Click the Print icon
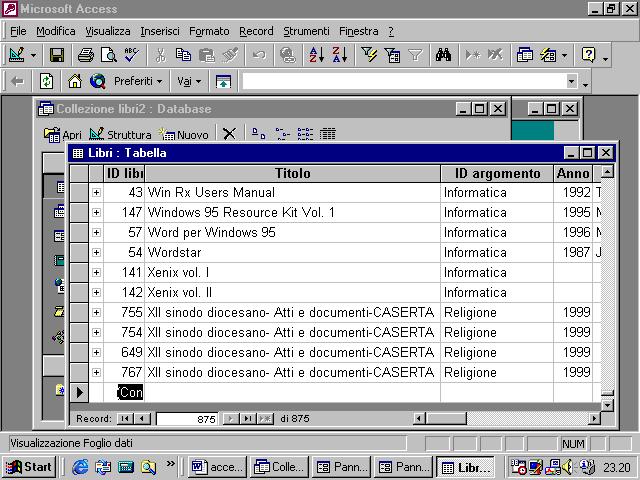Screen dimensions: 640x480 pos(86,55)
